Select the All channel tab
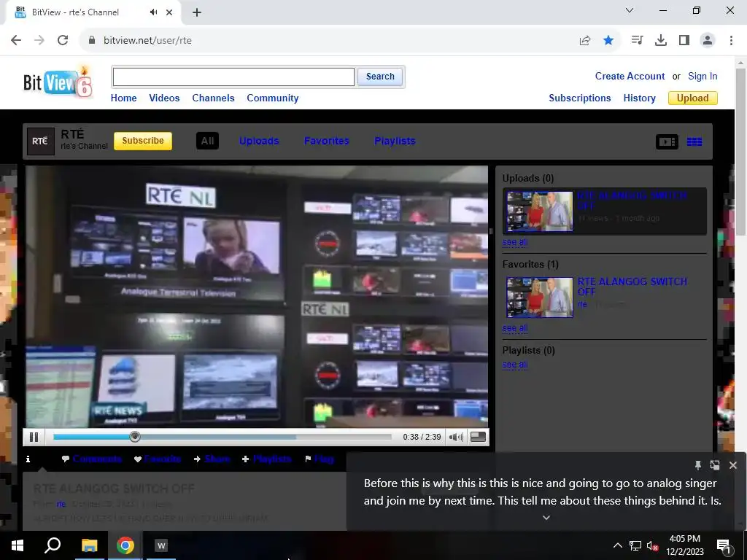 (x=207, y=141)
